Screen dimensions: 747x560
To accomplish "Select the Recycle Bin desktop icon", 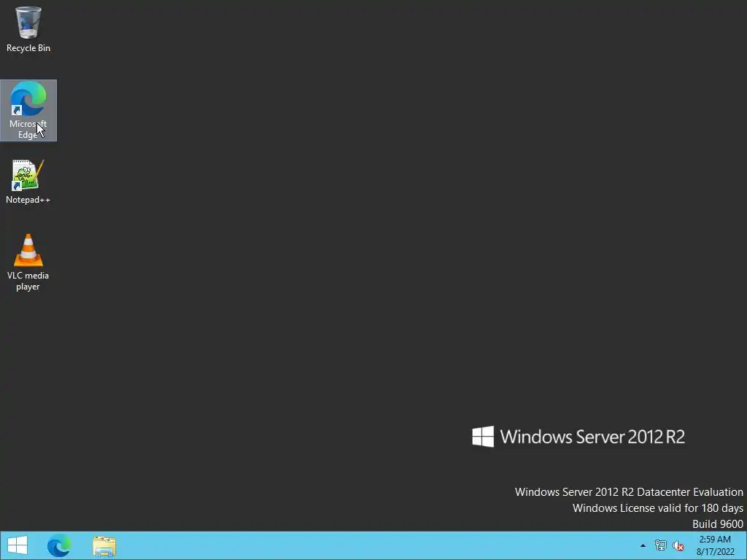I will (x=28, y=28).
